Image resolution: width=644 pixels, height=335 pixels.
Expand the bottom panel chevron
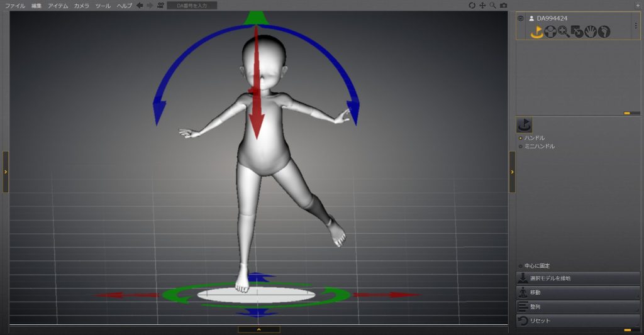point(258,329)
